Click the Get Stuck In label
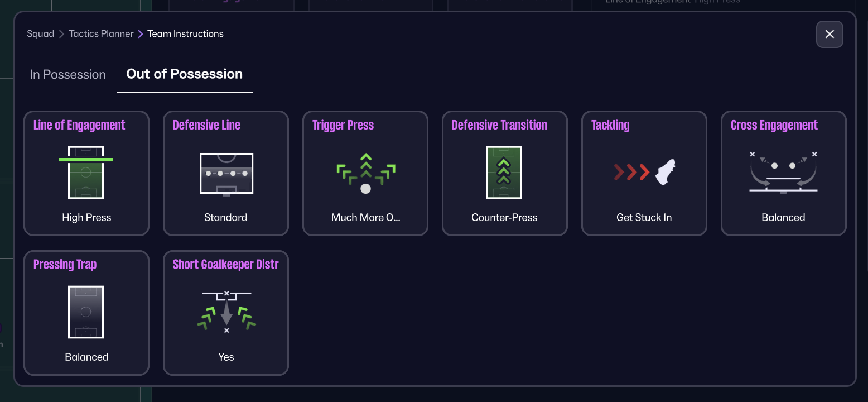This screenshot has width=868, height=402. (x=644, y=218)
